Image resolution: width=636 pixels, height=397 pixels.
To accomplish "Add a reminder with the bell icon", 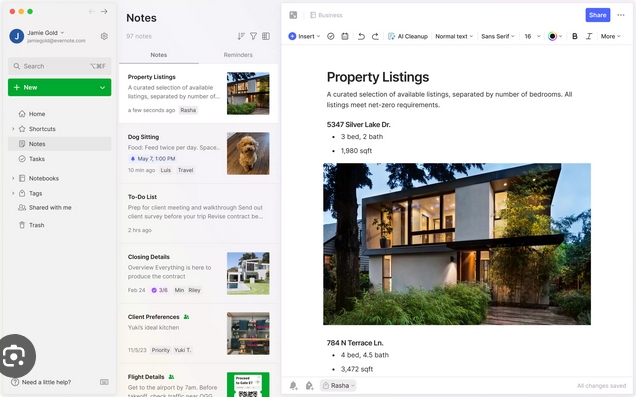I will tap(293, 385).
